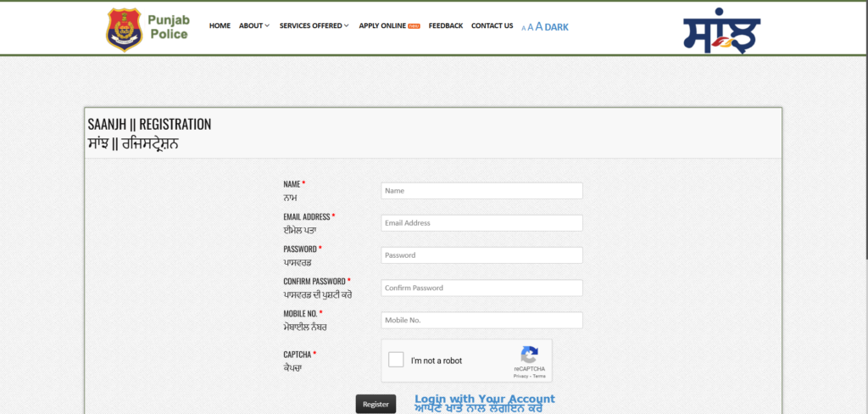Click the SAANJH || REGISTRATION heading

click(149, 124)
